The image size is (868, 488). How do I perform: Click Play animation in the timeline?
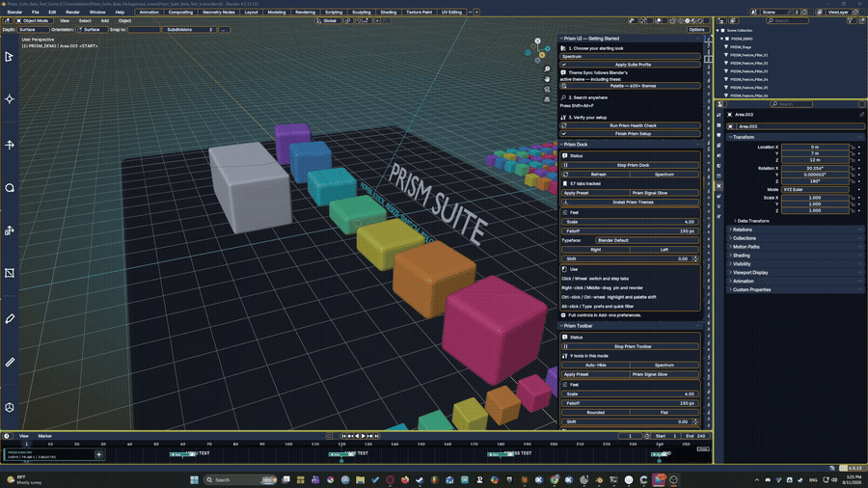pos(364,436)
